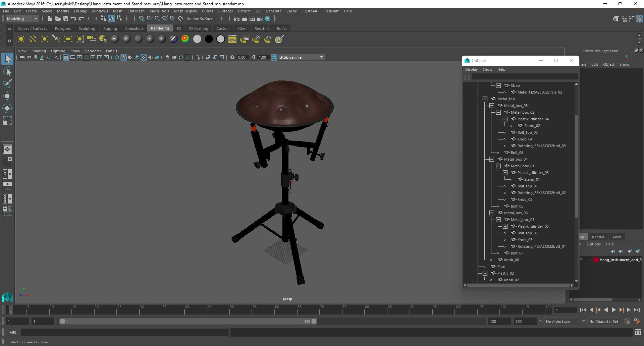
Task: Click the Script Editor icon
Action: click(638, 333)
